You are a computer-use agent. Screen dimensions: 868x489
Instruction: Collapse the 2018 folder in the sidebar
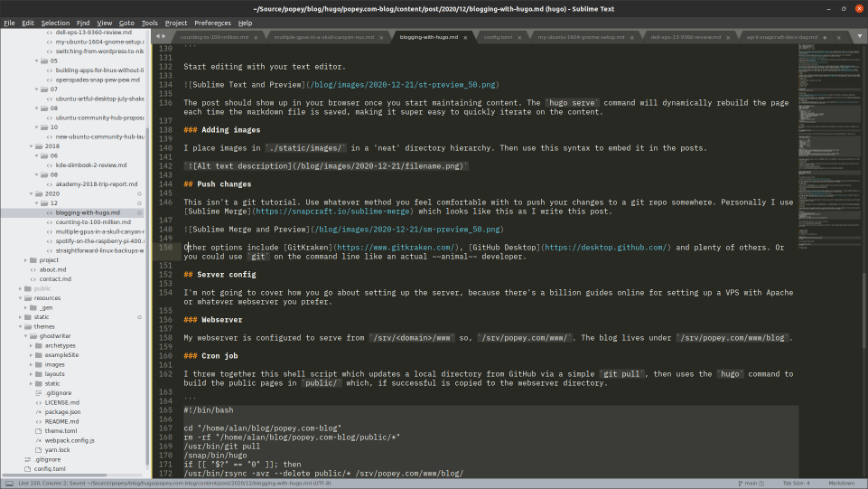(32, 146)
